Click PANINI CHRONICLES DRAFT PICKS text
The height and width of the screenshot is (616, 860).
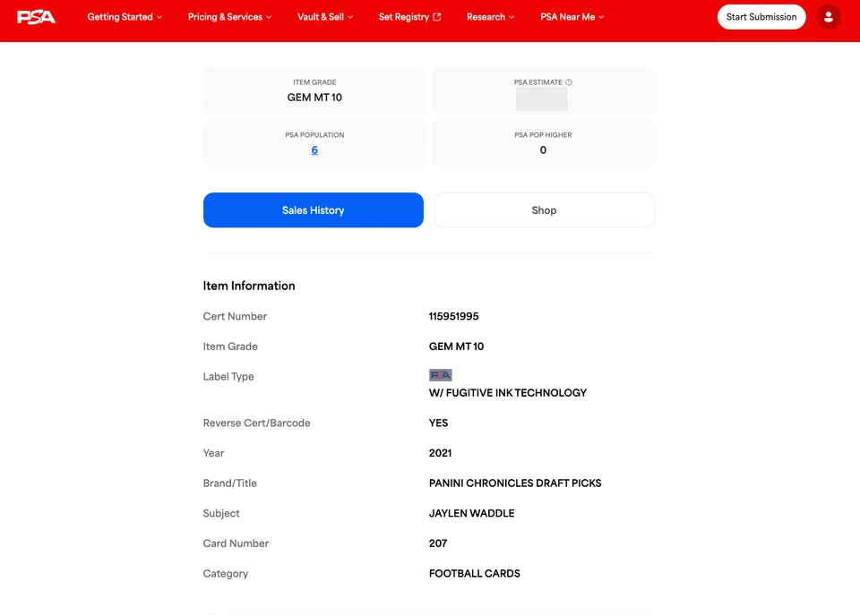(x=515, y=483)
